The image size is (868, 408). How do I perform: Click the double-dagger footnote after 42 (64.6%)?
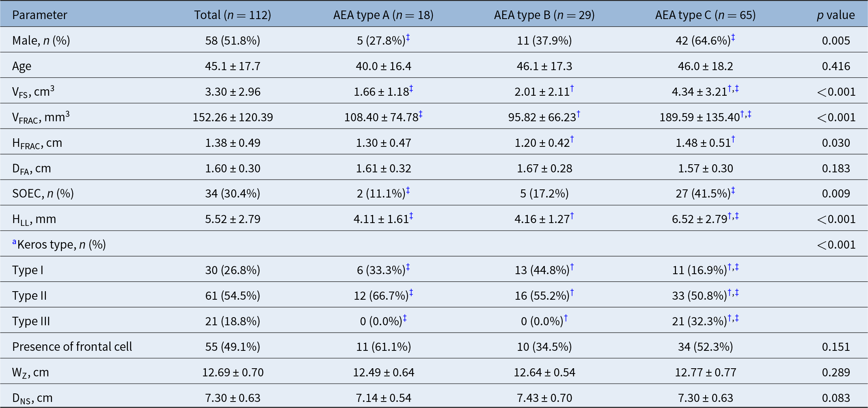(733, 38)
